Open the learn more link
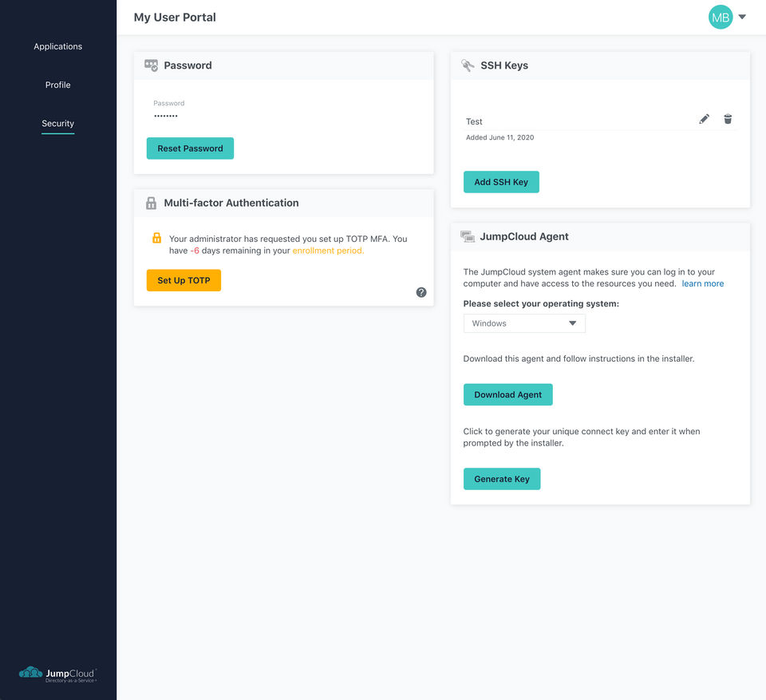The height and width of the screenshot is (700, 766). point(702,283)
